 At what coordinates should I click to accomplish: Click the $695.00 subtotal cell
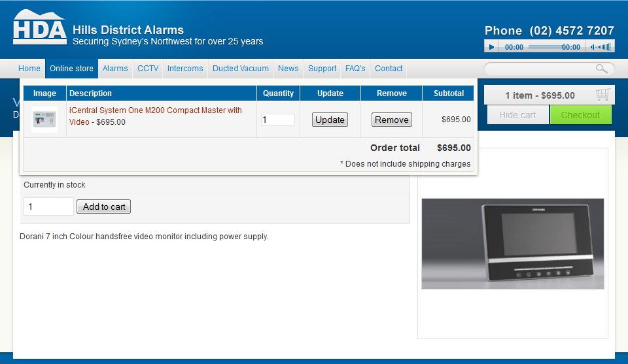tap(456, 119)
